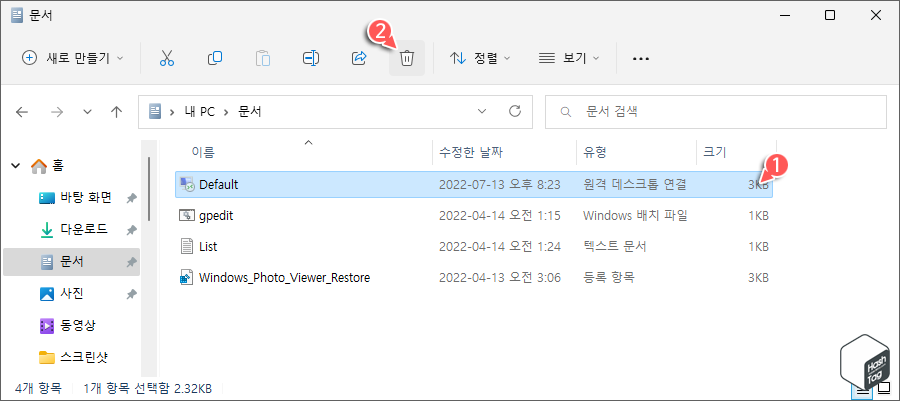Click the Cut scissors icon

pos(166,58)
